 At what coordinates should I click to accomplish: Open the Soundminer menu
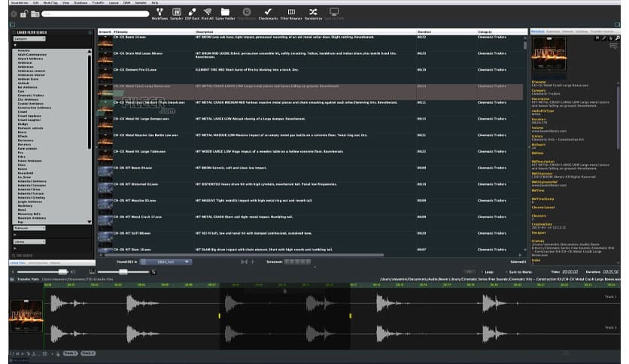[x=20, y=2]
